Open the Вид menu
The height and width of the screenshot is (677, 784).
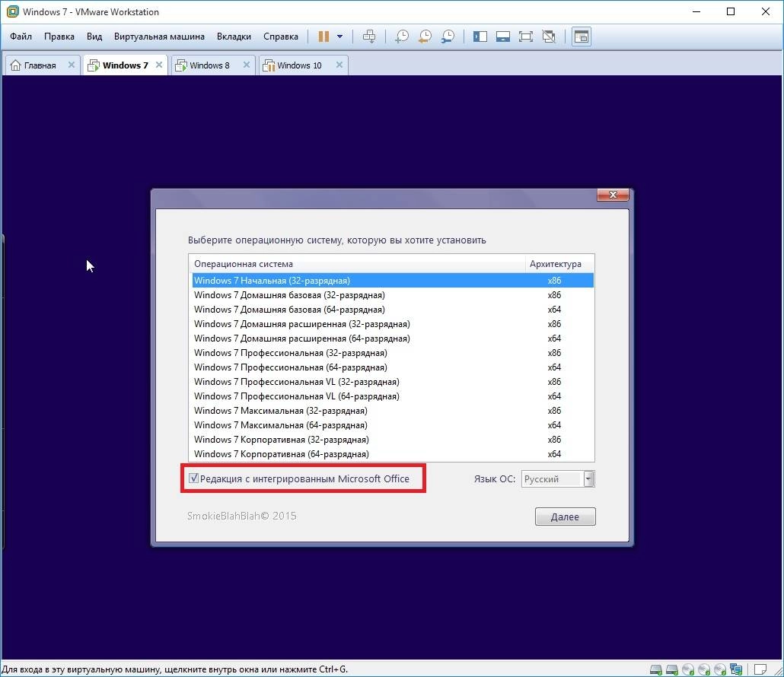94,37
